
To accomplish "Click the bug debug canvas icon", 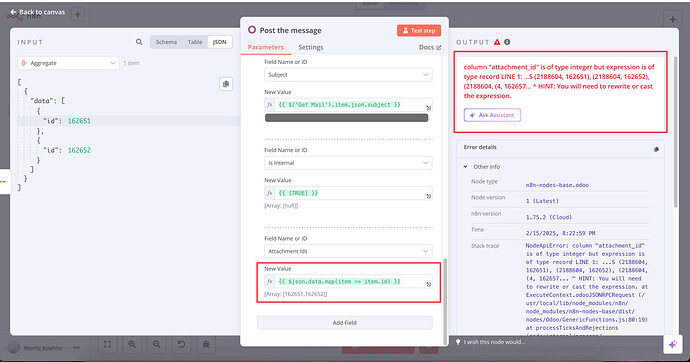I will (206, 344).
